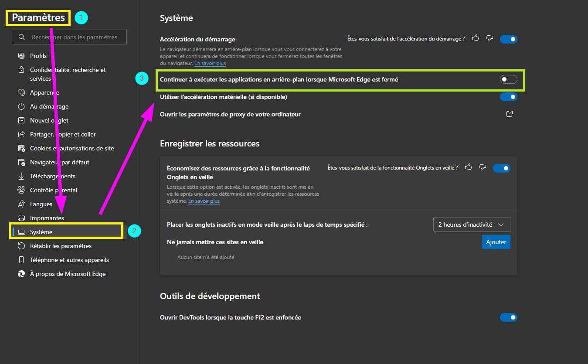Click the share icon for Partager, copier et coller
This screenshot has height=364, width=588.
(21, 134)
